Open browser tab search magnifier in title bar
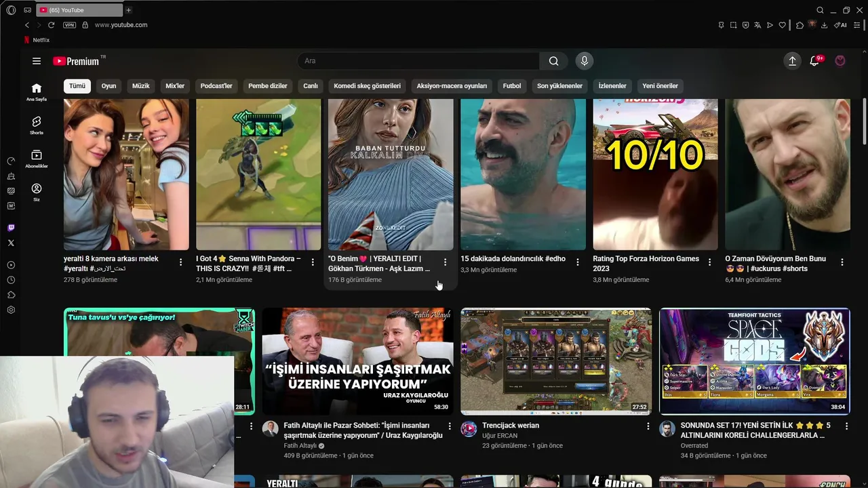The width and height of the screenshot is (868, 488). 820,10
